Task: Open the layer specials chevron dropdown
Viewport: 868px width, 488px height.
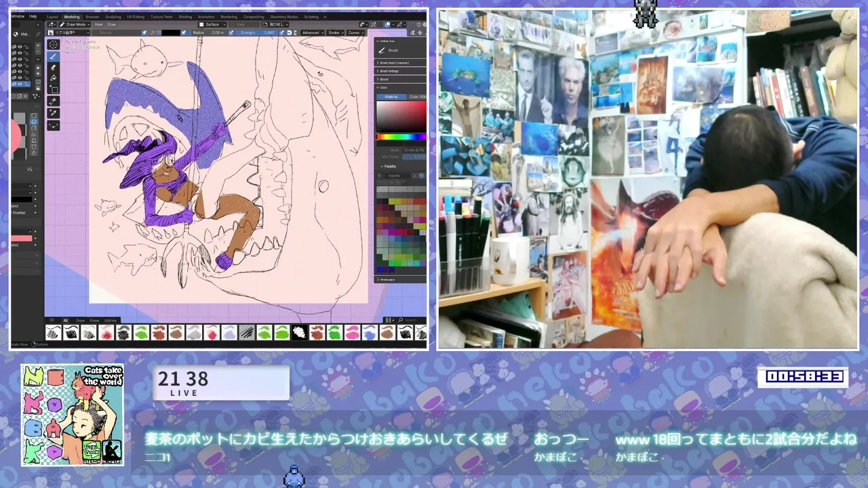Action: (38, 60)
